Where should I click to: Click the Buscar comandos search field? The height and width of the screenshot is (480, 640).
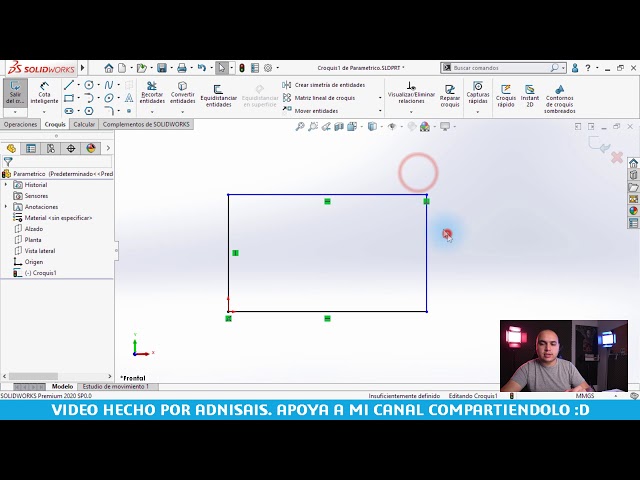pyautogui.click(x=501, y=68)
